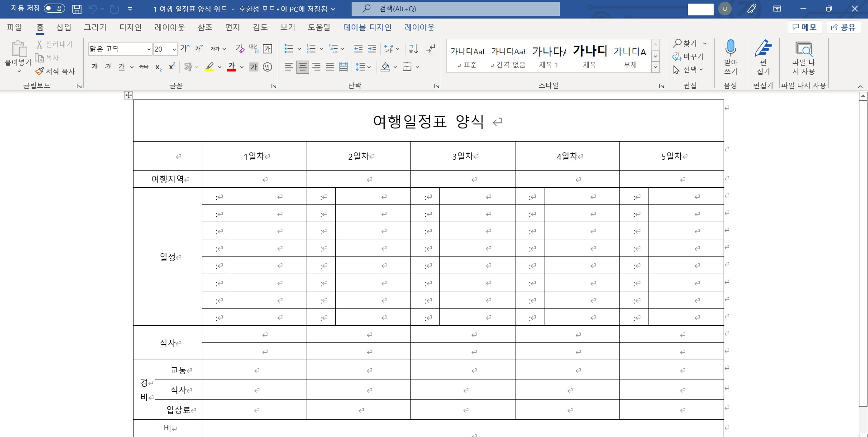Image resolution: width=868 pixels, height=437 pixels.
Task: Open the 참조 tab
Action: pyautogui.click(x=205, y=28)
